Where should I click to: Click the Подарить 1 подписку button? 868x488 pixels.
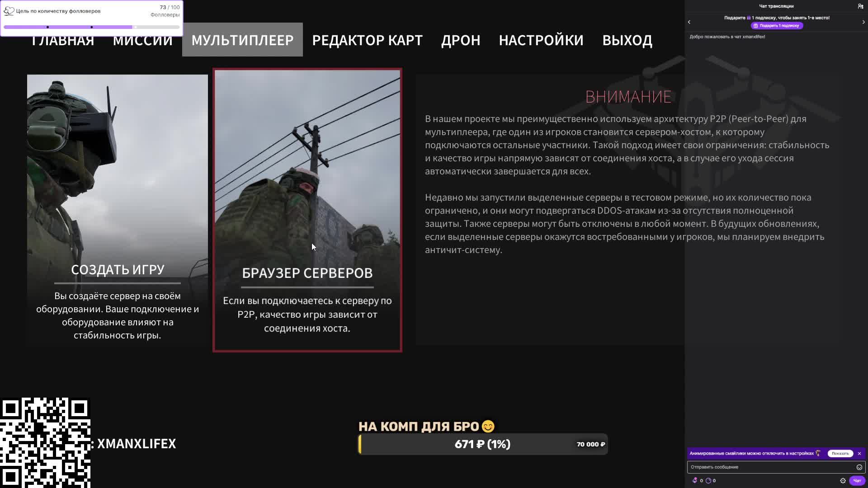click(x=777, y=26)
